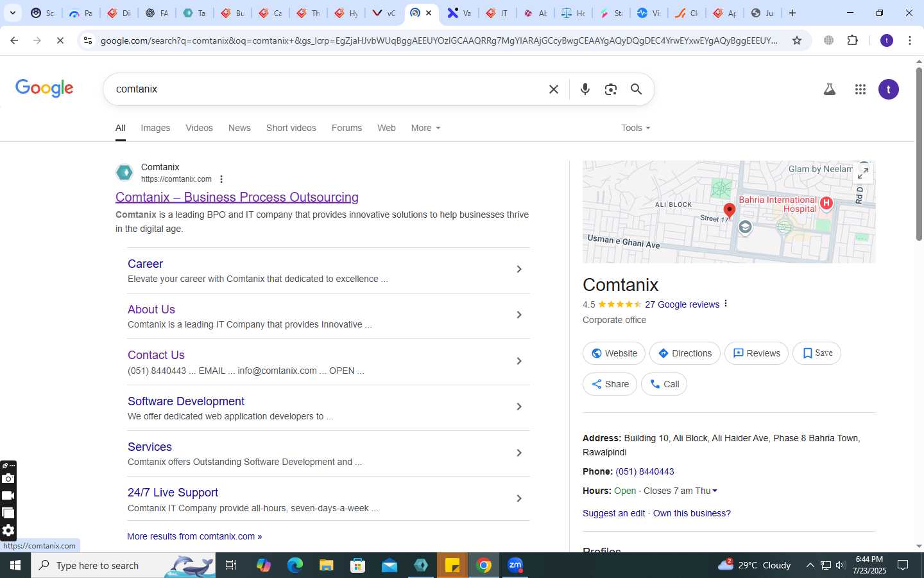The image size is (924, 578).
Task: Expand the 24/7 Live Support chevron
Action: coord(519,498)
